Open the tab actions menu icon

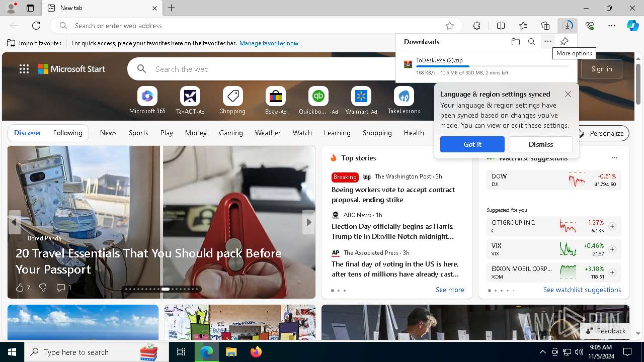pyautogui.click(x=30, y=8)
